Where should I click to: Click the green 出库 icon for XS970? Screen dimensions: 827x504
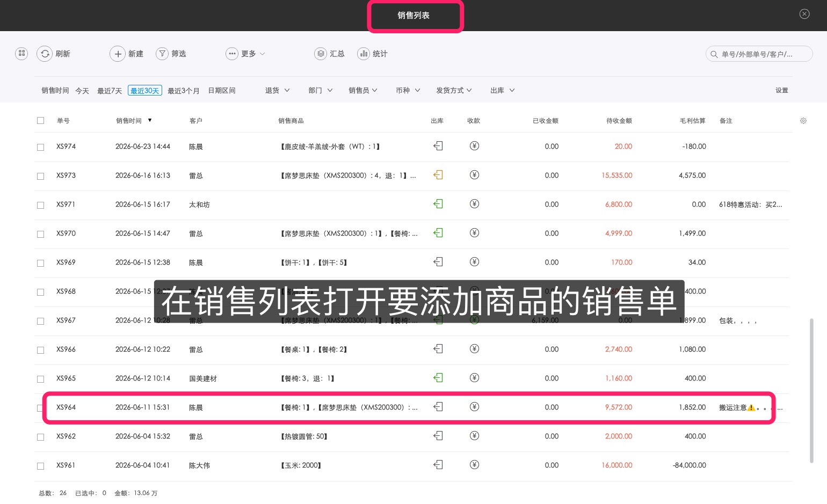(438, 233)
